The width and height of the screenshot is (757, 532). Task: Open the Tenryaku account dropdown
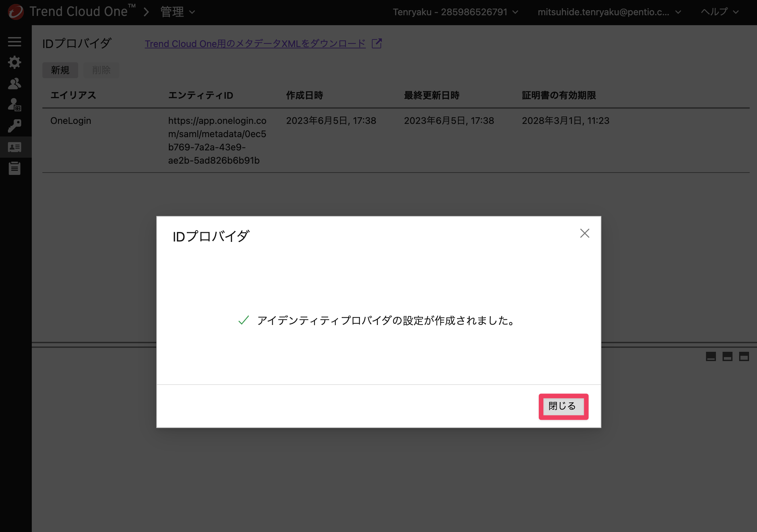click(x=455, y=12)
